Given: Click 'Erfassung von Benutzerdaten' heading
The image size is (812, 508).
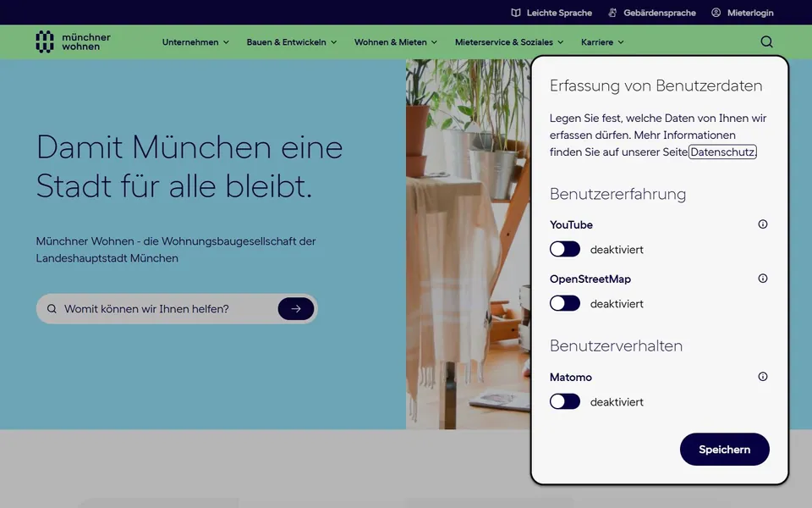Looking at the screenshot, I should (656, 86).
